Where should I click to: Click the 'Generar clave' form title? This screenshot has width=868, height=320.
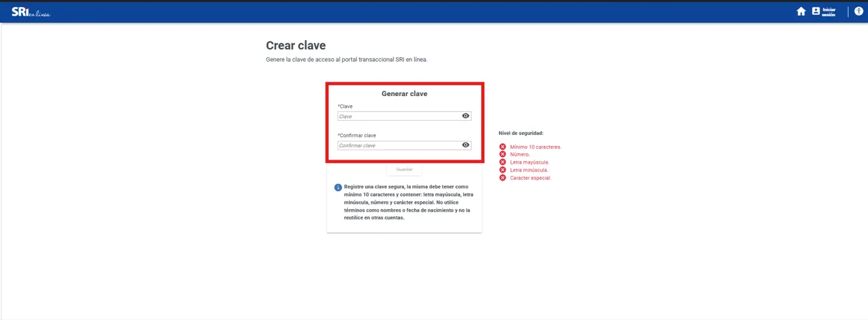coord(404,93)
